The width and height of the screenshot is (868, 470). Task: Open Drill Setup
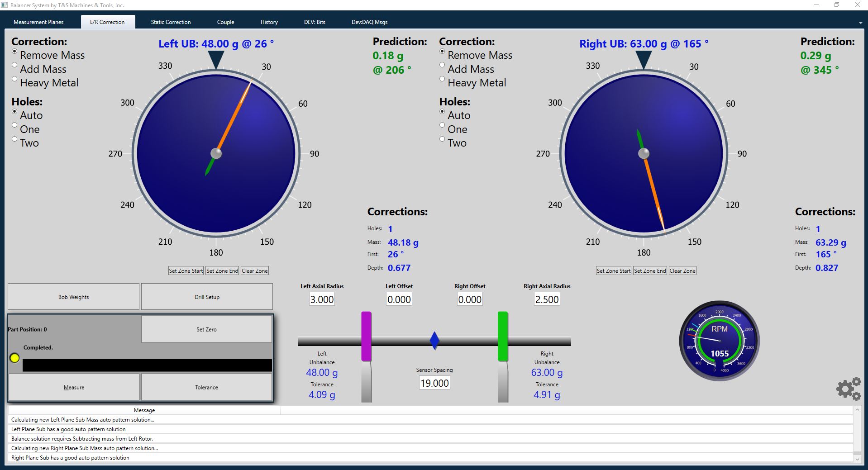tap(207, 297)
